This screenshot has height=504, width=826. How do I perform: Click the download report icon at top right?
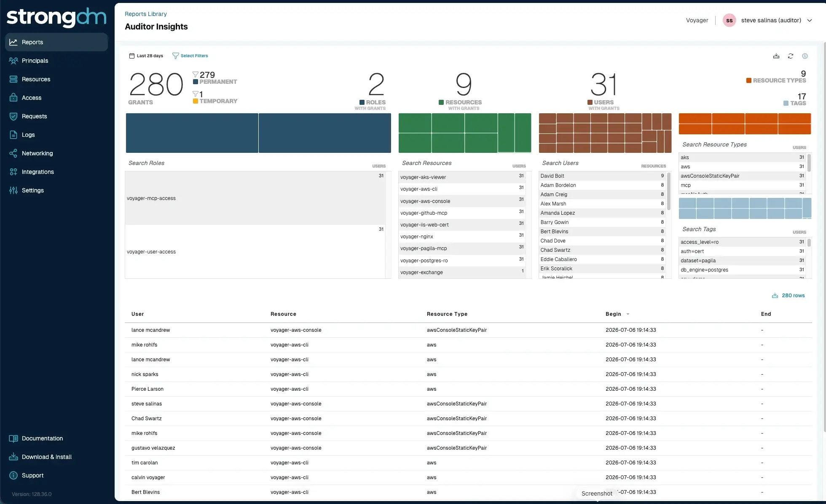(x=776, y=56)
